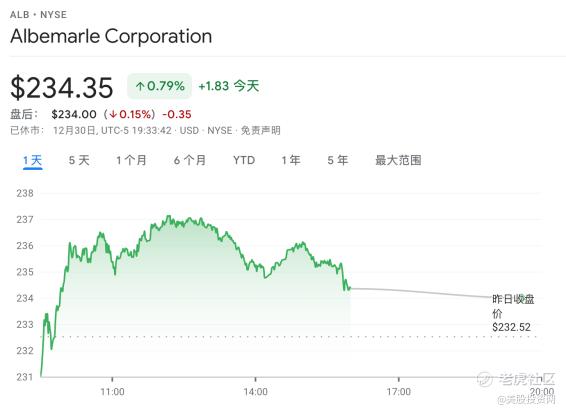
Task: Switch to the 1年 chart view
Action: [291, 160]
